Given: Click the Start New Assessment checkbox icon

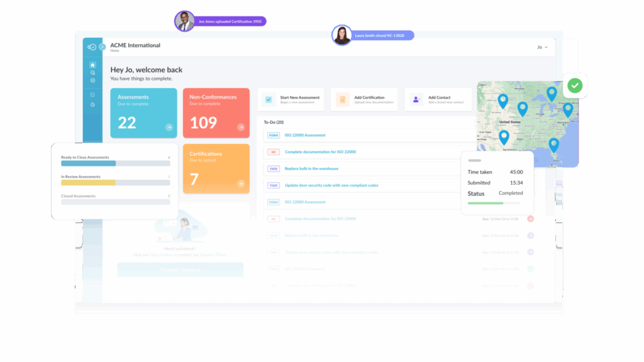Looking at the screenshot, I should 269,99.
